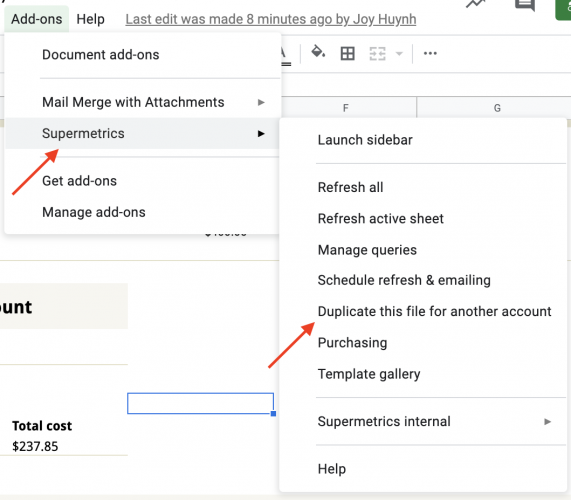Open Mail Merge with Attachments submenu

[x=142, y=102]
